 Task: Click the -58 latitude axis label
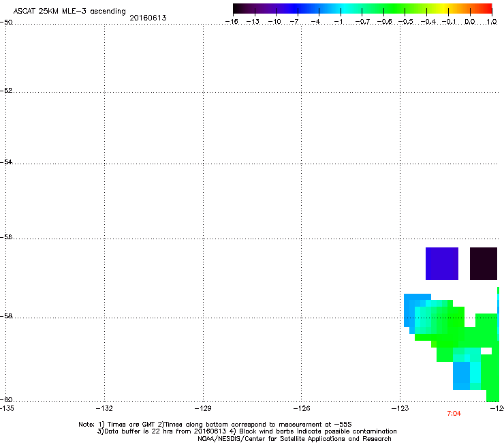pyautogui.click(x=6, y=316)
